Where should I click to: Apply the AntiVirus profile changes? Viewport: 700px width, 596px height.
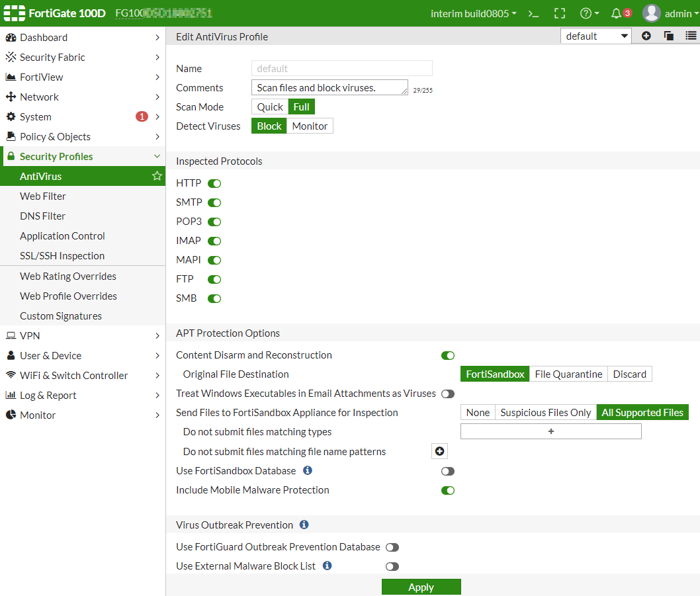click(421, 587)
